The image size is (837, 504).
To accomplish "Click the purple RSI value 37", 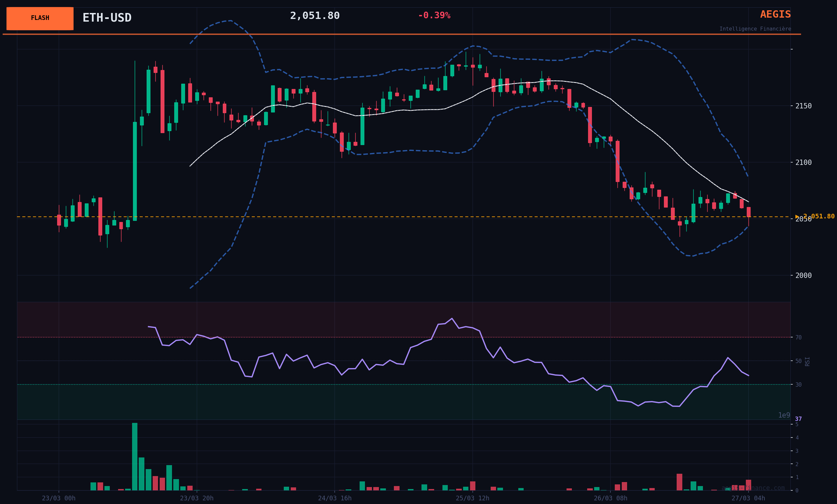I will 798,419.
